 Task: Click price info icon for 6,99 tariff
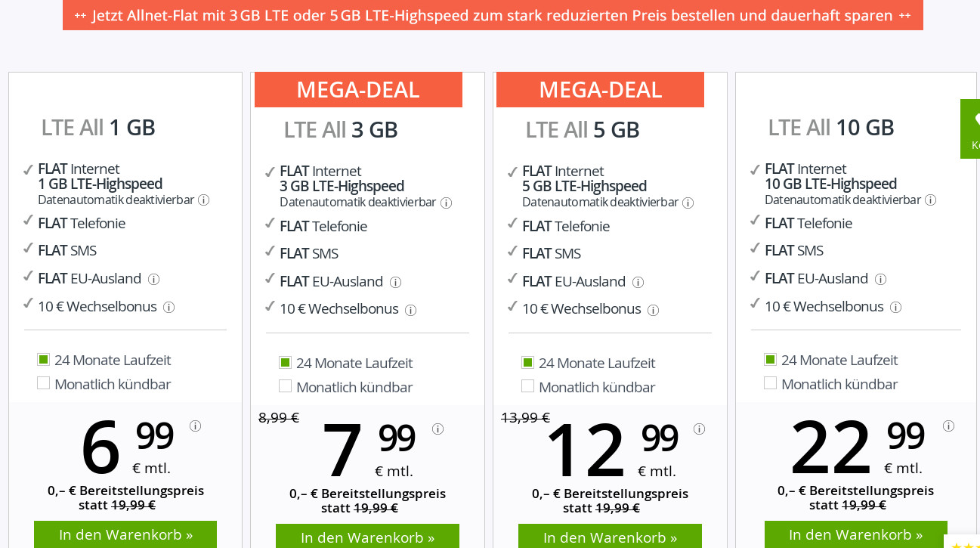[x=195, y=426]
